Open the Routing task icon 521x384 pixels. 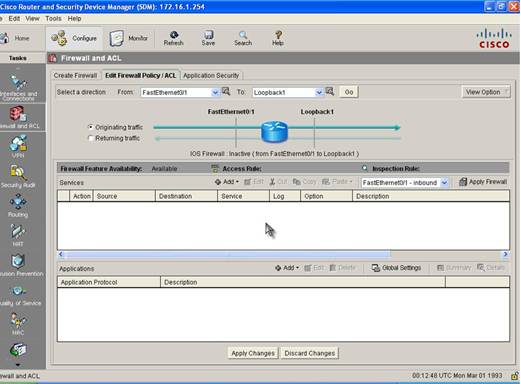pos(18,202)
